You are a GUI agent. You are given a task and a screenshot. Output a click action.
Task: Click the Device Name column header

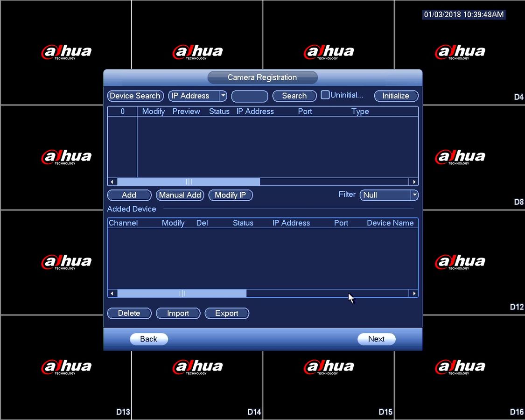point(390,223)
